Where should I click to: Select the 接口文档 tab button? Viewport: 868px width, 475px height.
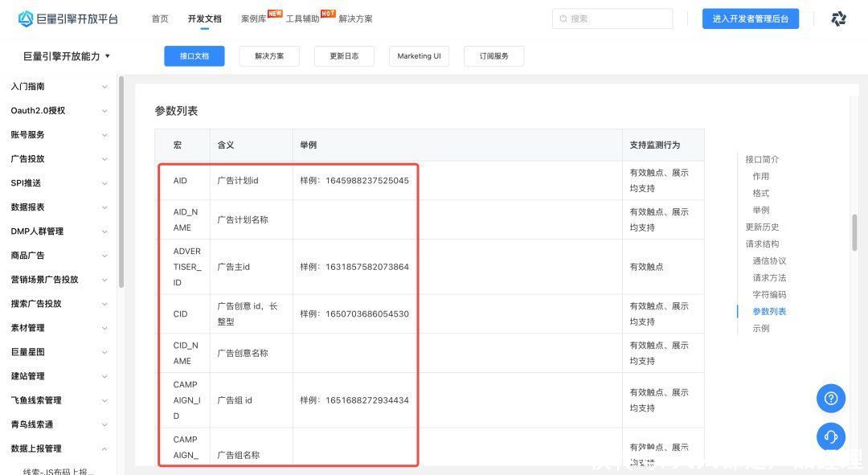pos(194,56)
